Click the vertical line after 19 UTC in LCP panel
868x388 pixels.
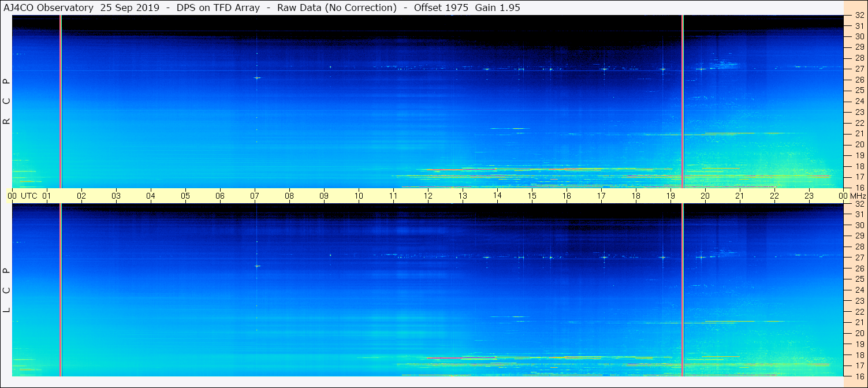pyautogui.click(x=683, y=289)
